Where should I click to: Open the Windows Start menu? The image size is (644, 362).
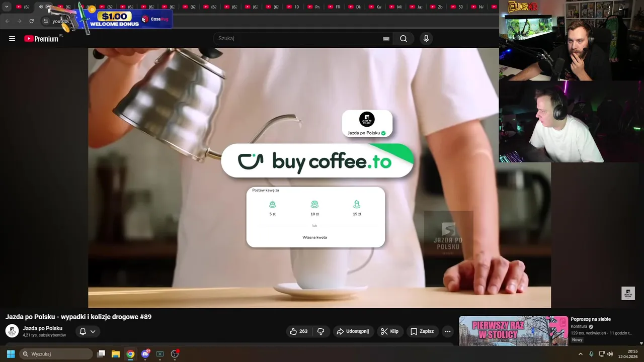pyautogui.click(x=11, y=354)
